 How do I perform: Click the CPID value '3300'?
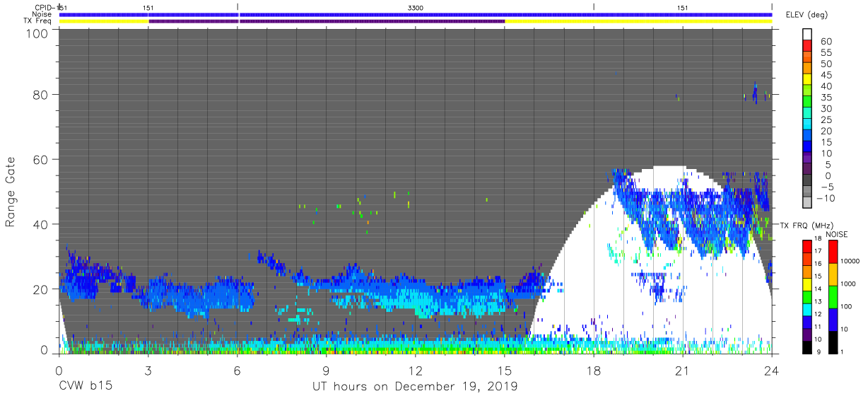[416, 7]
